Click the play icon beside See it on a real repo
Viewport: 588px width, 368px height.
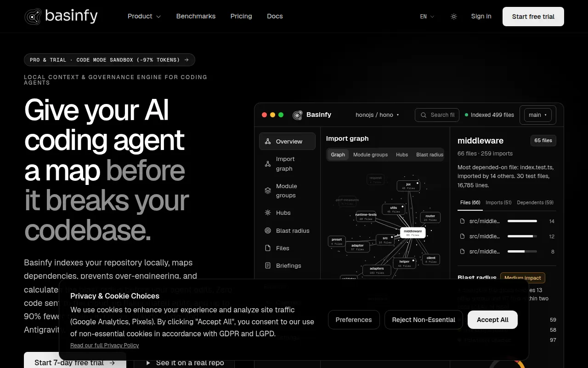148,363
